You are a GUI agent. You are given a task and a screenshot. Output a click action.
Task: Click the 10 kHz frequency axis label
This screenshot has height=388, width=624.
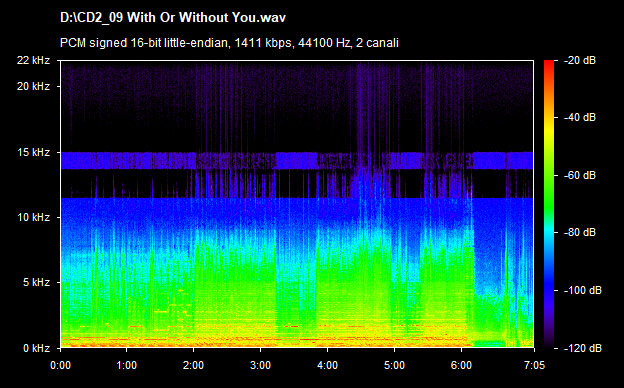pyautogui.click(x=33, y=217)
